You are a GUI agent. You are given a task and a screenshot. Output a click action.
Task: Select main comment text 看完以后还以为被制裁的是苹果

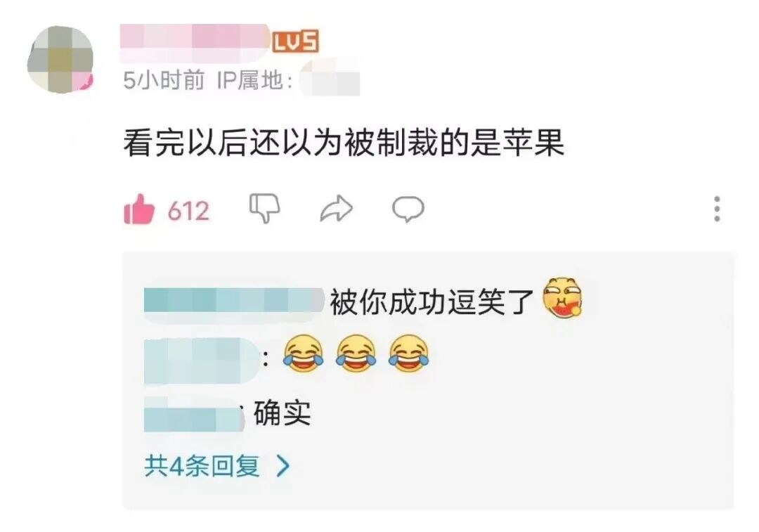[344, 143]
